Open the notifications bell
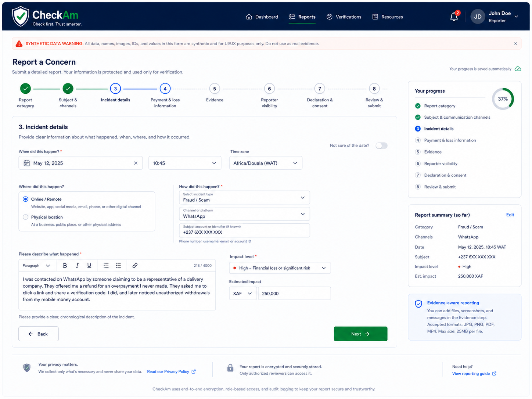 click(x=454, y=17)
